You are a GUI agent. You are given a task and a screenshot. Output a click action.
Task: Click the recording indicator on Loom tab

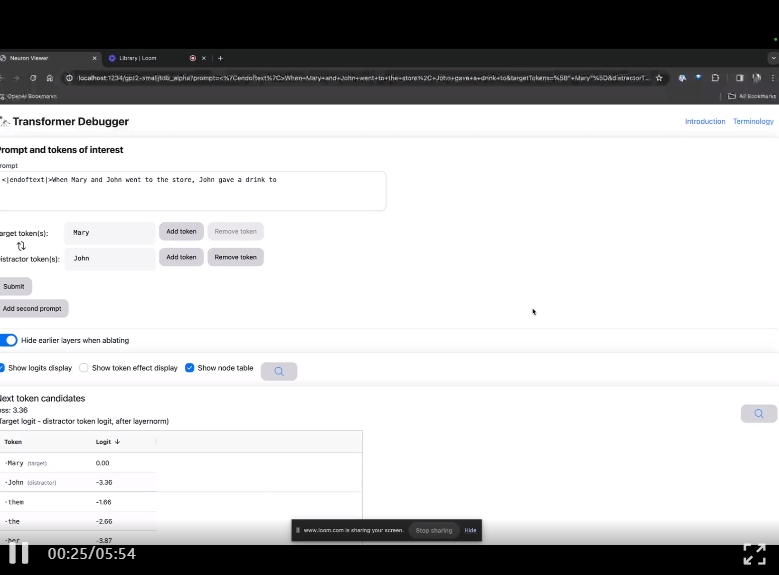(x=193, y=58)
